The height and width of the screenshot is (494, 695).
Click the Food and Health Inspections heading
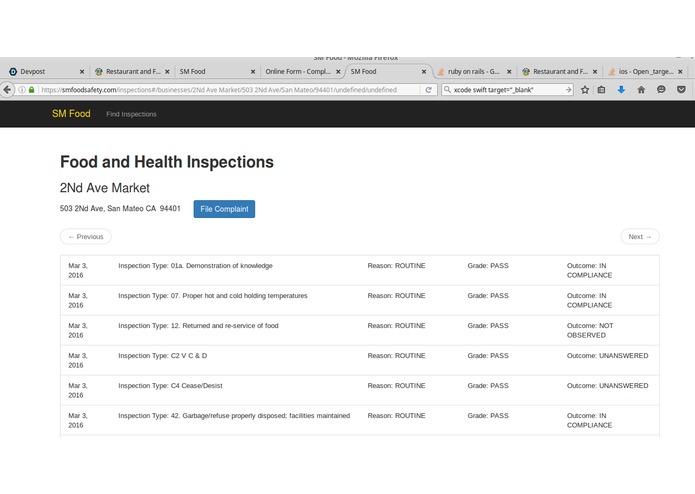[x=167, y=162]
